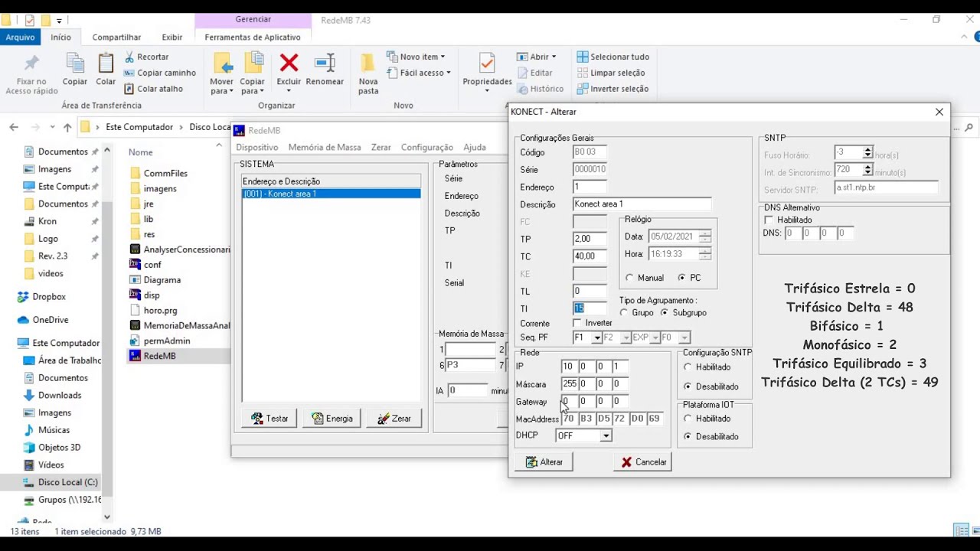Expand recent locations arrow in Explorer

[x=52, y=127]
